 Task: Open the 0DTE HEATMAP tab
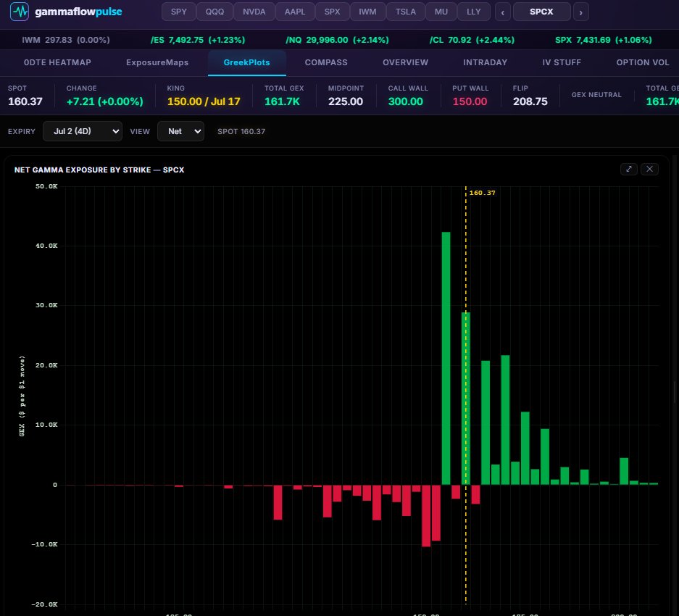coord(57,62)
